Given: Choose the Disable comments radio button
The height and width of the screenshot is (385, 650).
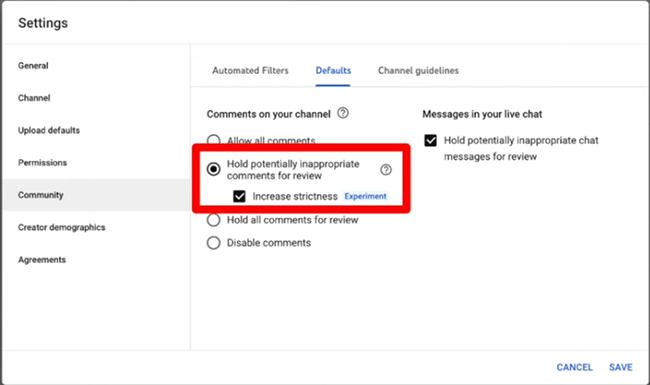Looking at the screenshot, I should (213, 243).
